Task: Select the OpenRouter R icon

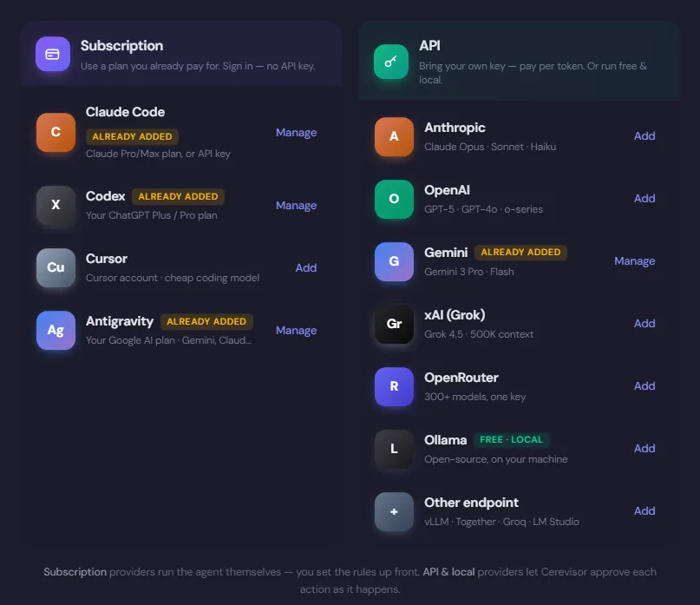Action: tap(394, 387)
